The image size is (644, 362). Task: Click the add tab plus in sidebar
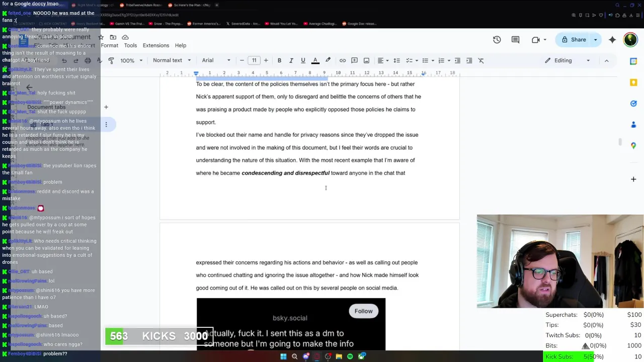point(106,107)
